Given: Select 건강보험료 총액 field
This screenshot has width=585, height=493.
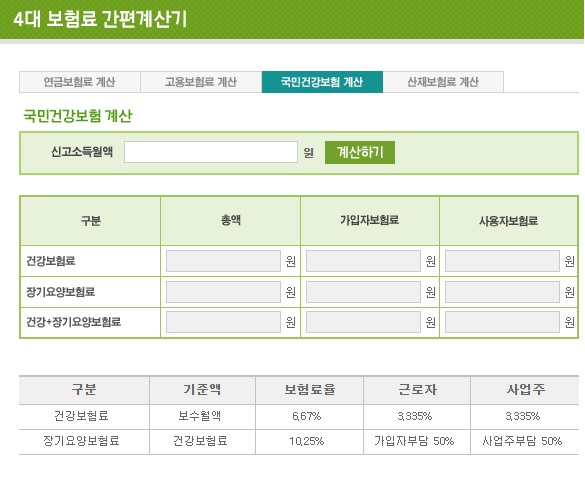Looking at the screenshot, I should click(x=223, y=261).
